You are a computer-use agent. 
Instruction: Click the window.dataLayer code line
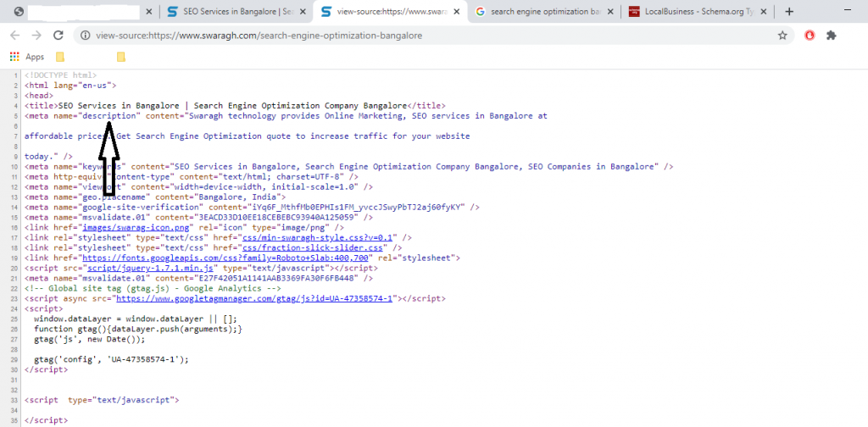(135, 319)
